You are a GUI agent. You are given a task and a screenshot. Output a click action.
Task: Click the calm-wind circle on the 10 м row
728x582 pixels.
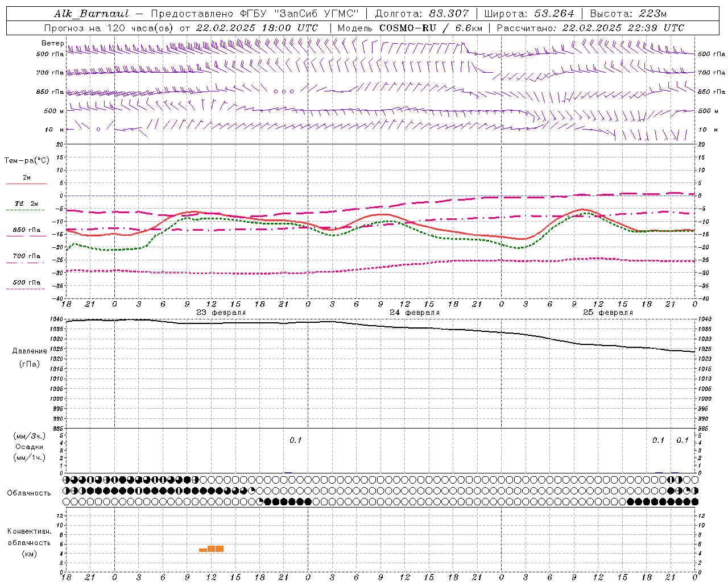(x=98, y=130)
